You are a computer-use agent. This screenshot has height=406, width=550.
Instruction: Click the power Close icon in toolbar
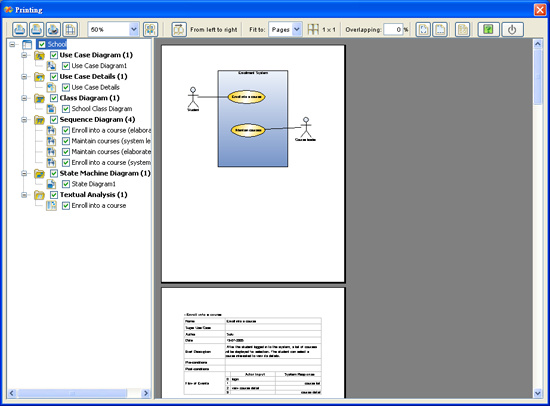[512, 29]
